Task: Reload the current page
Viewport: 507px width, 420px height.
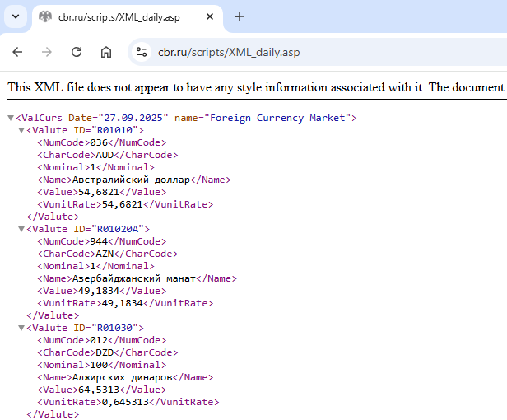Action: click(77, 52)
